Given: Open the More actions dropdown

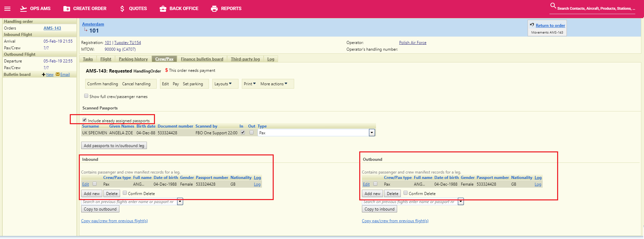Looking at the screenshot, I should point(274,84).
